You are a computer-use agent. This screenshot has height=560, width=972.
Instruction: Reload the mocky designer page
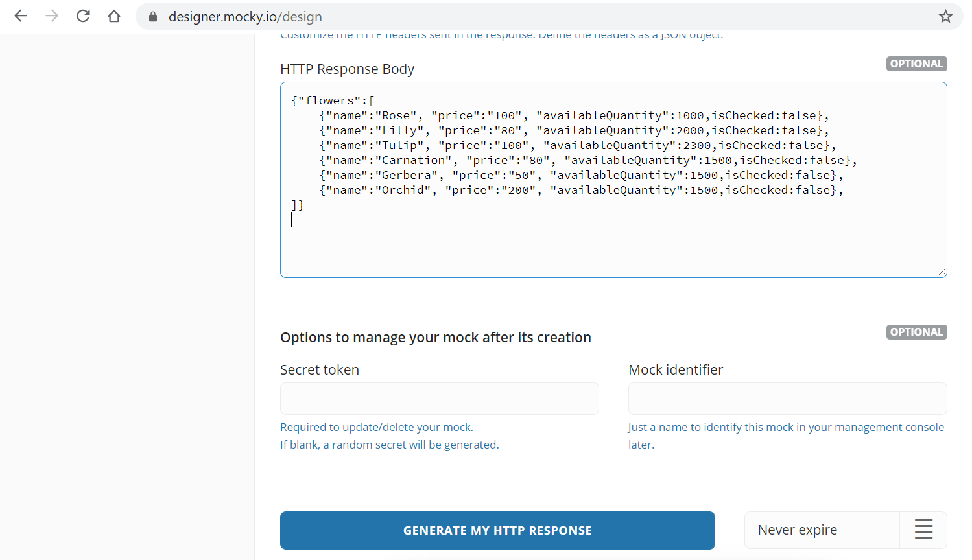83,16
